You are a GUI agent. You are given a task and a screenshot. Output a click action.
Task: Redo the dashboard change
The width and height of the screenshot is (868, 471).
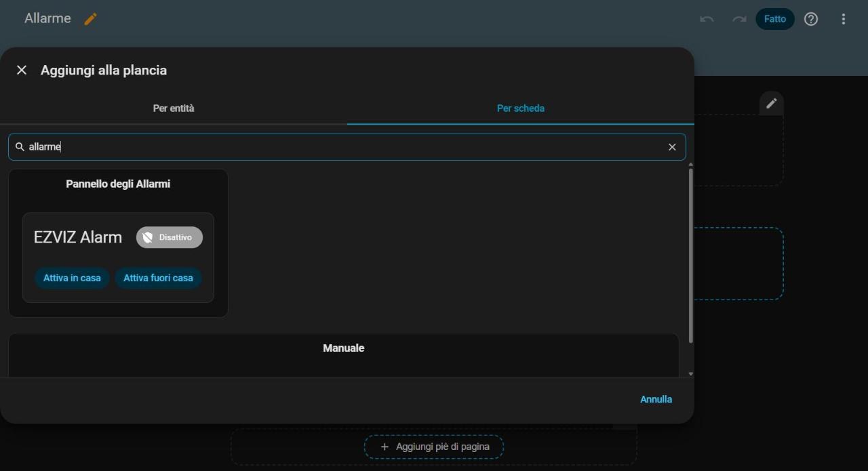click(739, 19)
